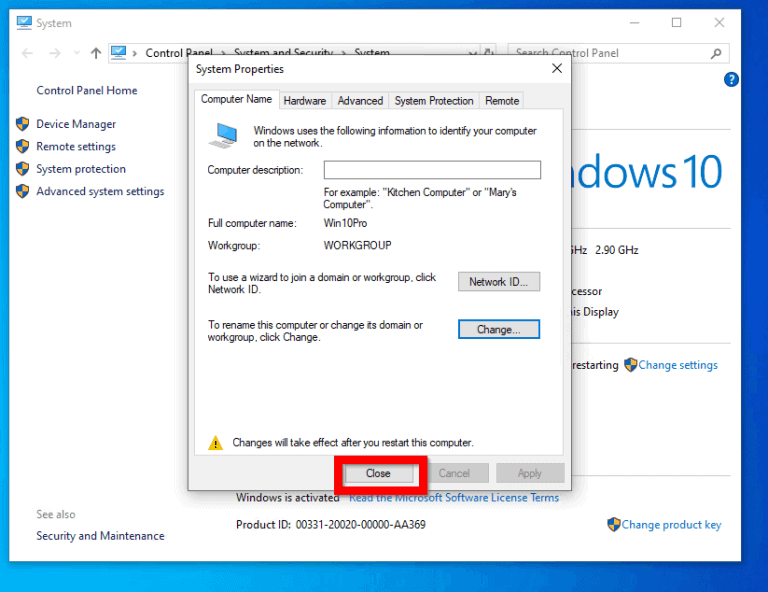The height and width of the screenshot is (592, 768).
Task: Click the Change settings link
Action: pyautogui.click(x=678, y=365)
